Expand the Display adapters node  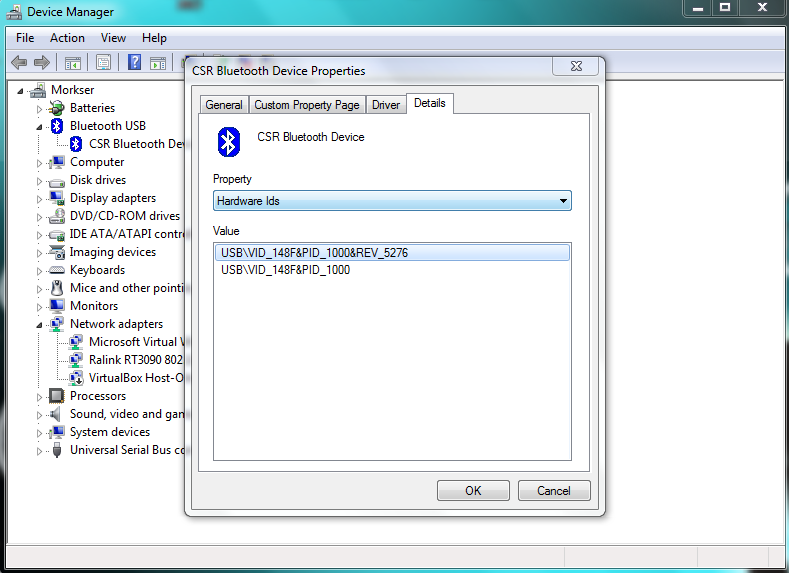[39, 199]
